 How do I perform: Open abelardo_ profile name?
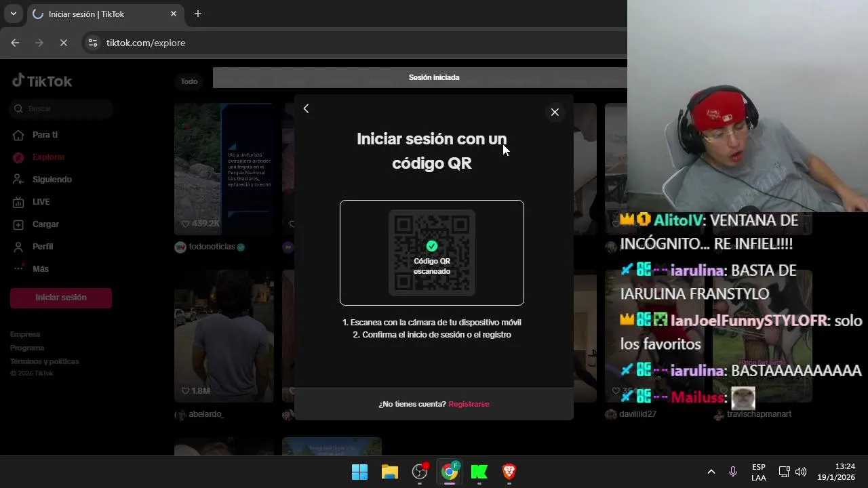coord(206,414)
